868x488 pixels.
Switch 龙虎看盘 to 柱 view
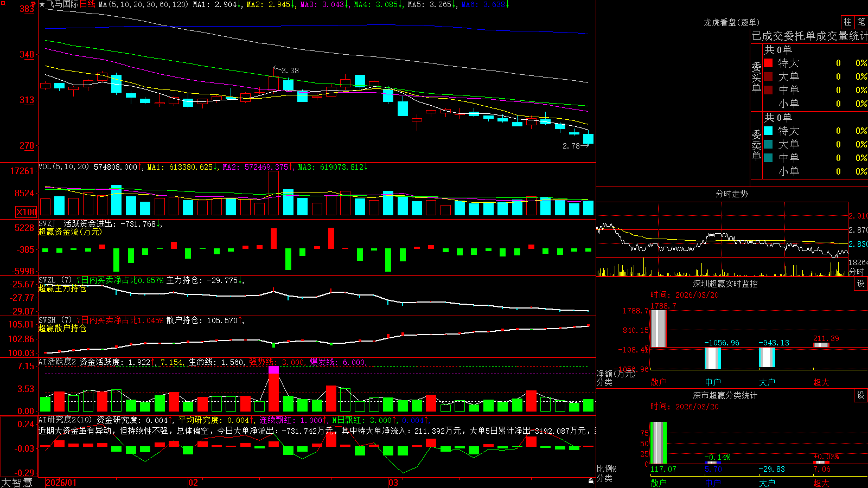click(847, 22)
